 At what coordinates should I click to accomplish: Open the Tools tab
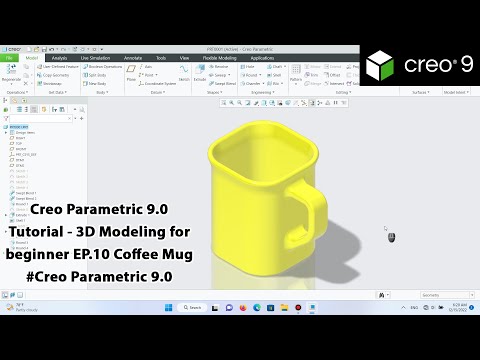tap(161, 58)
